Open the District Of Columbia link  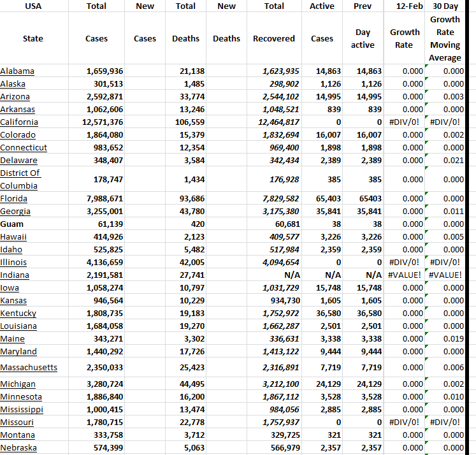20,179
